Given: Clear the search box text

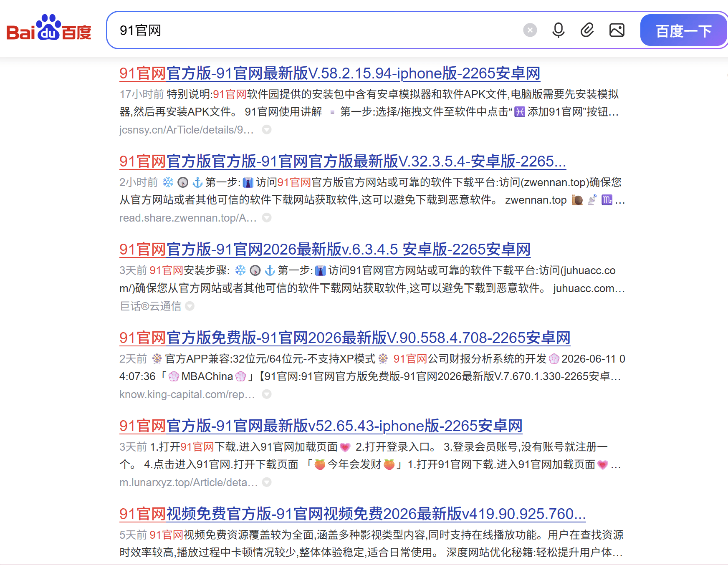Looking at the screenshot, I should (x=530, y=30).
